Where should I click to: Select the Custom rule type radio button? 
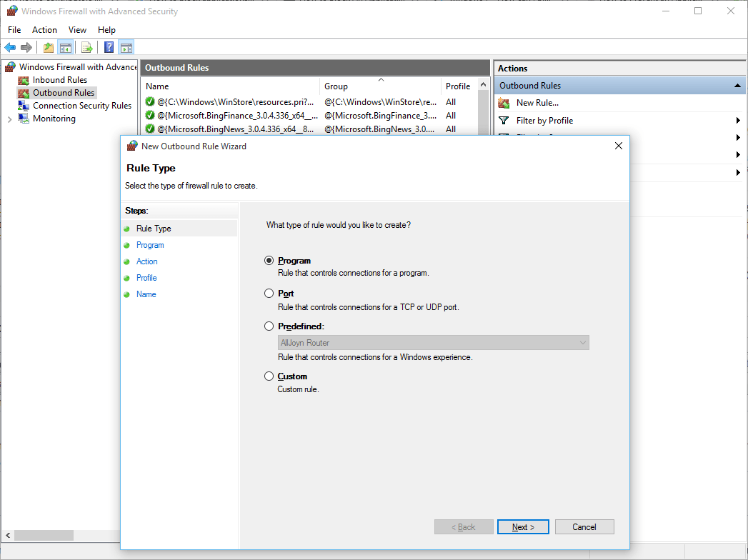tap(269, 376)
